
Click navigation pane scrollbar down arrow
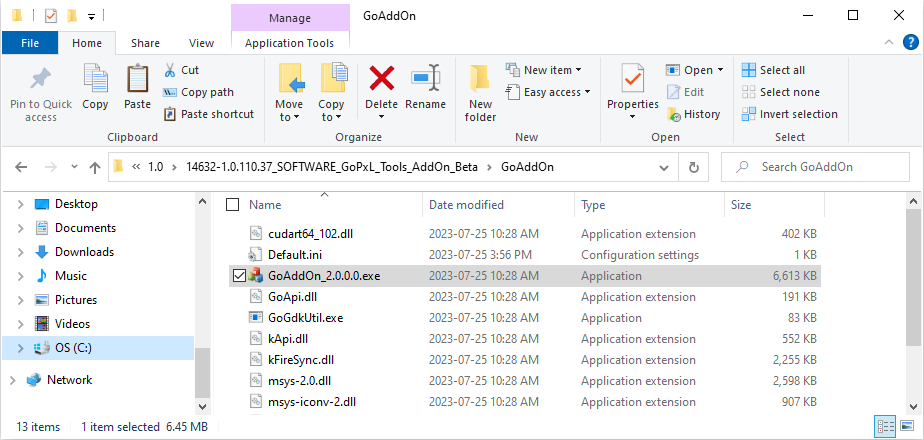click(202, 406)
